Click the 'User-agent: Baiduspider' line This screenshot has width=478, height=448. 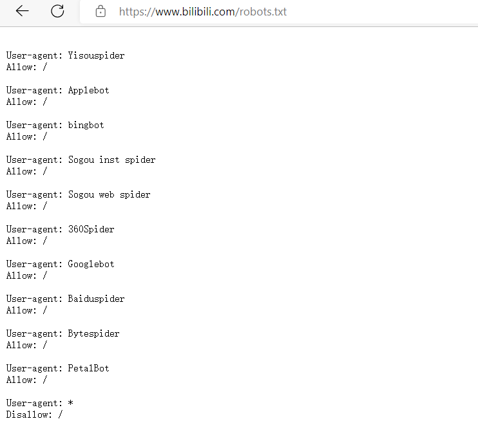(x=65, y=299)
